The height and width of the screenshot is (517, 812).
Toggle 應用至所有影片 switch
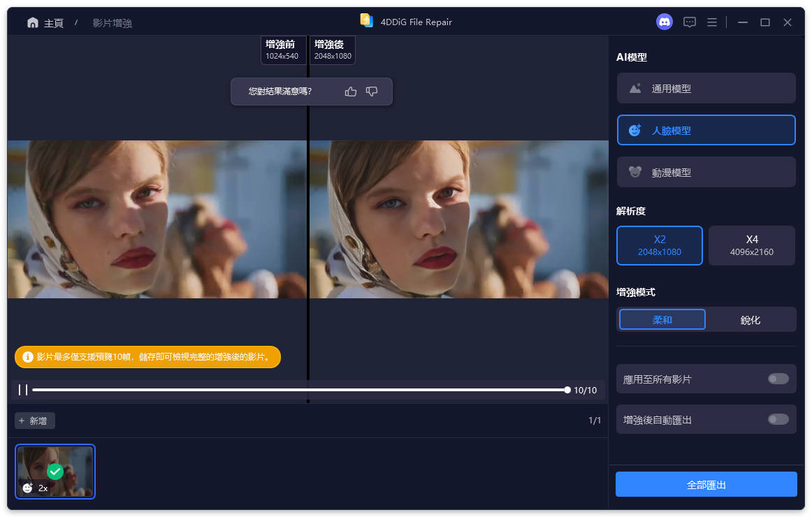778,379
